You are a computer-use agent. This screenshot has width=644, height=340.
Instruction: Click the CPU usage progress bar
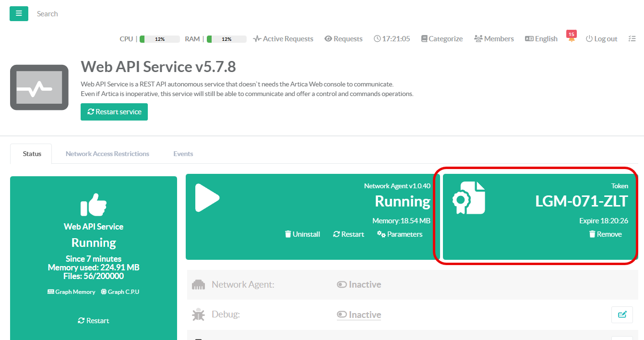click(160, 39)
